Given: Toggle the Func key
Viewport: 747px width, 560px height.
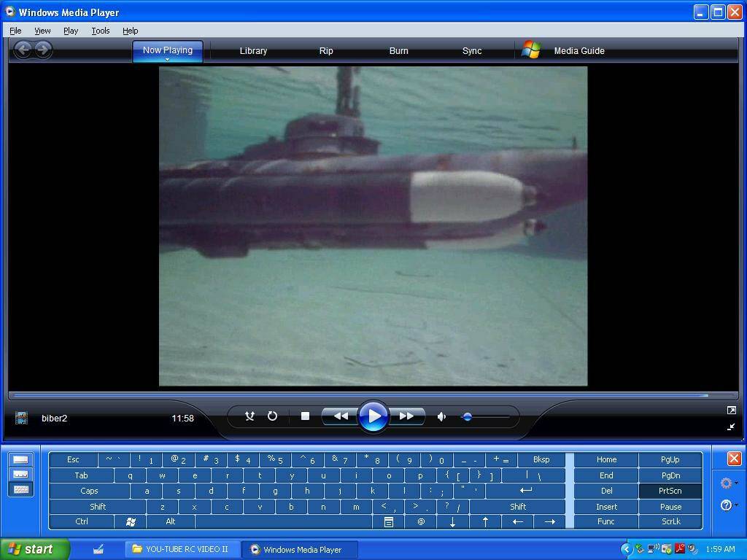Looking at the screenshot, I should (x=606, y=521).
